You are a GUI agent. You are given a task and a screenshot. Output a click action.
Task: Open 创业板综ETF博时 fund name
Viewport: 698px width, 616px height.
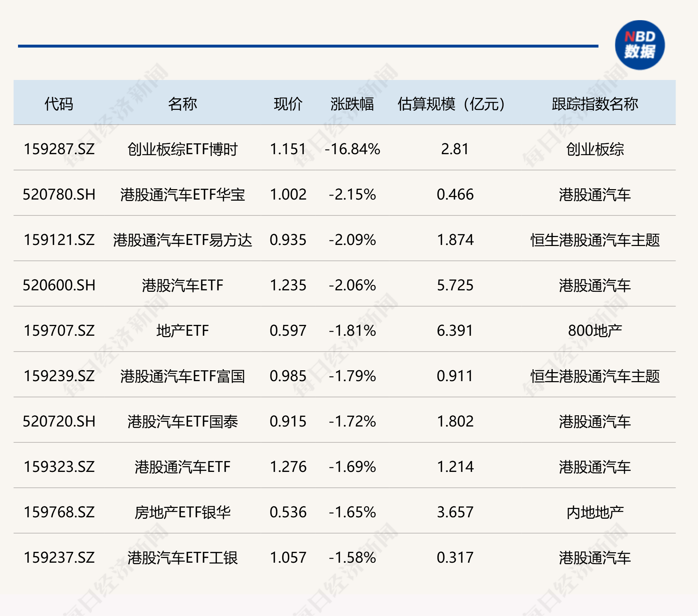point(182,149)
